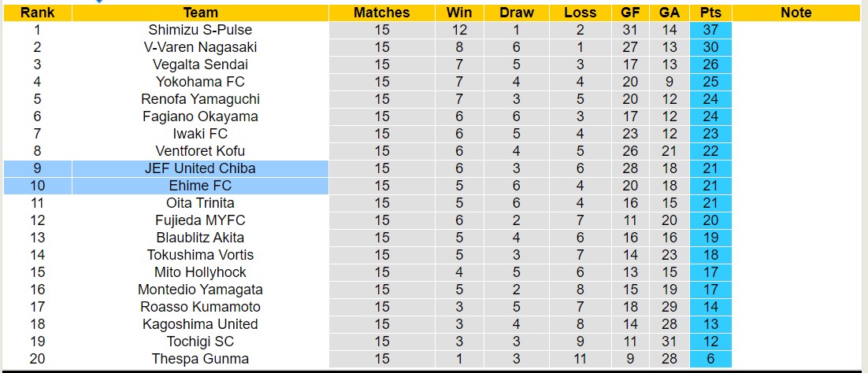
Task: Click the Note column header
Action: click(796, 13)
